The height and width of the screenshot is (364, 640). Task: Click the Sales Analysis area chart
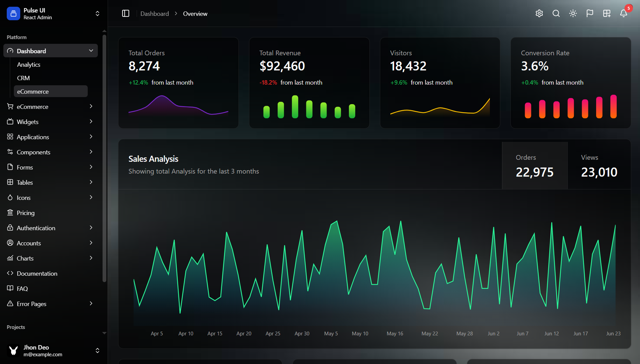coord(374,273)
